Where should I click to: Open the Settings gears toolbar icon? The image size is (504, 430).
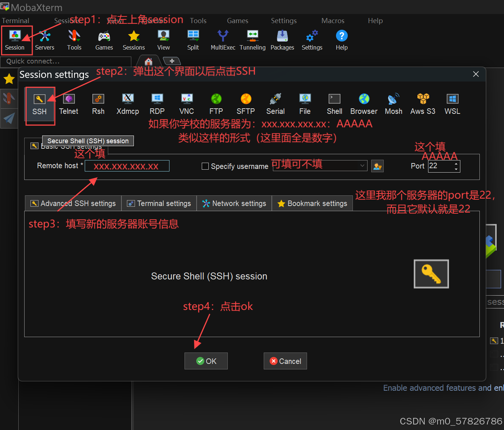312,40
